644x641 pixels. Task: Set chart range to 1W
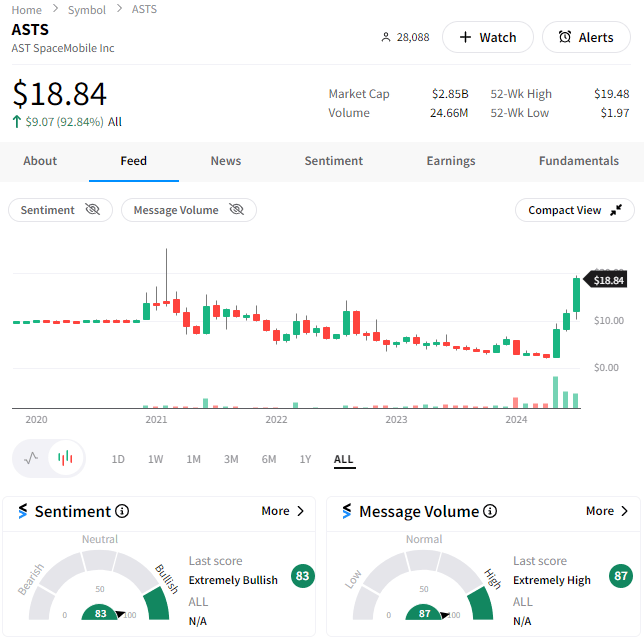pyautogui.click(x=155, y=459)
